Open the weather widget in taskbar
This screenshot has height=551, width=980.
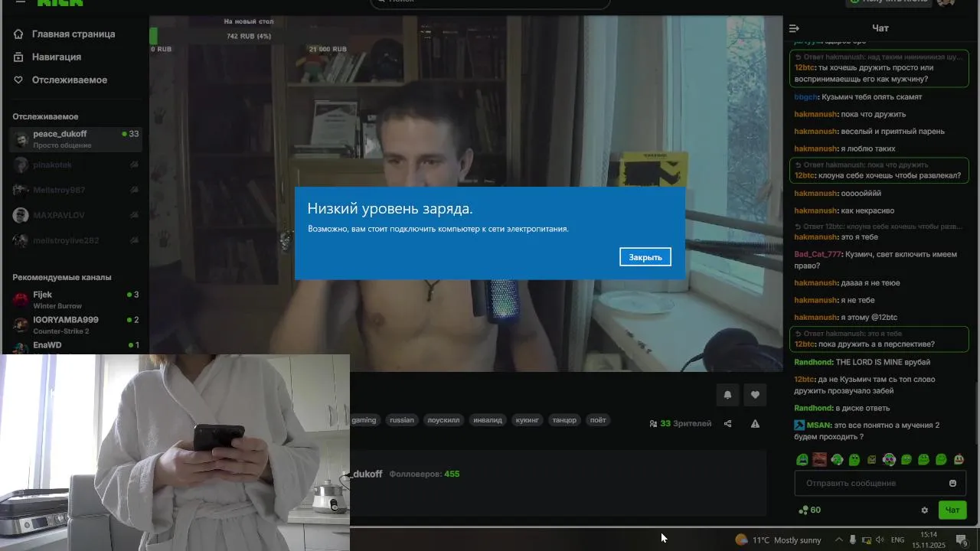click(x=778, y=540)
